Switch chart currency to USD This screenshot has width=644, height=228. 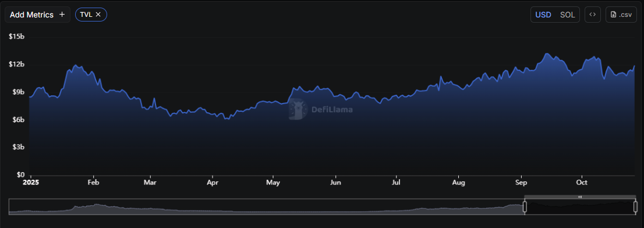tap(543, 15)
